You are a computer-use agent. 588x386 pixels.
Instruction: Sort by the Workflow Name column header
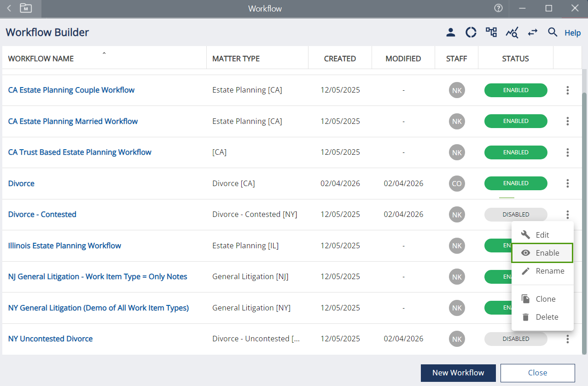click(x=41, y=58)
